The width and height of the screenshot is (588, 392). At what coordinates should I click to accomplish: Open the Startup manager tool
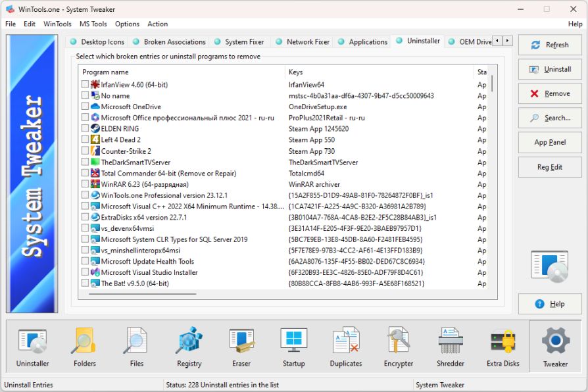point(293,347)
